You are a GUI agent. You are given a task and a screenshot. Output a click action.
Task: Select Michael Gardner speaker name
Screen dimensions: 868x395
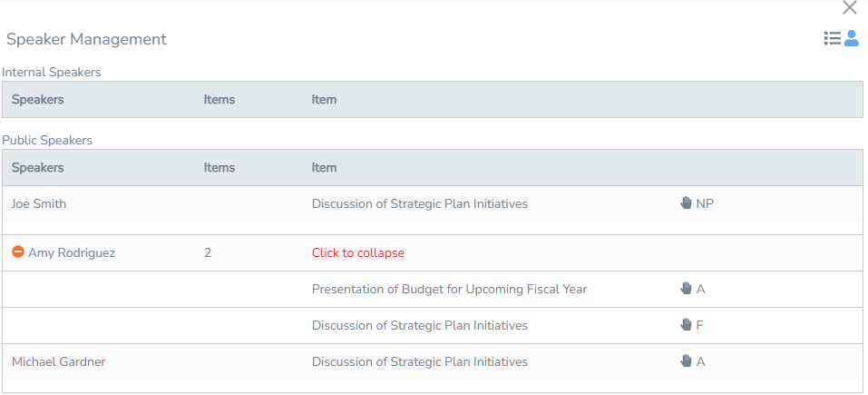pos(59,361)
